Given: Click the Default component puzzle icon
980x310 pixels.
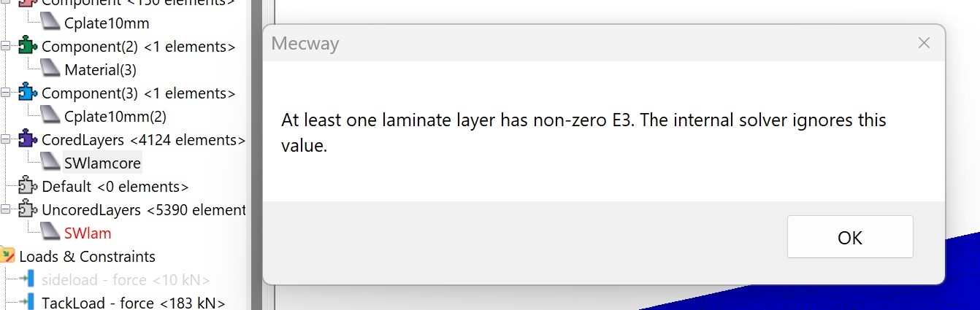Looking at the screenshot, I should coord(28,186).
